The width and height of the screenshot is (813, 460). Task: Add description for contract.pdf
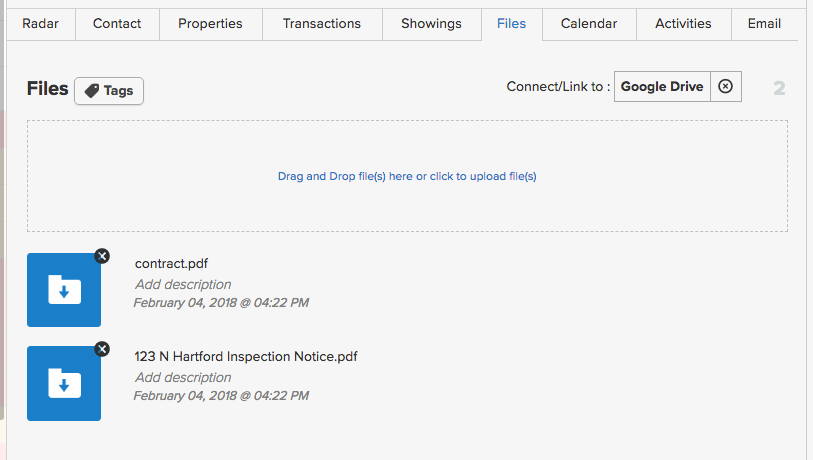pyautogui.click(x=183, y=284)
